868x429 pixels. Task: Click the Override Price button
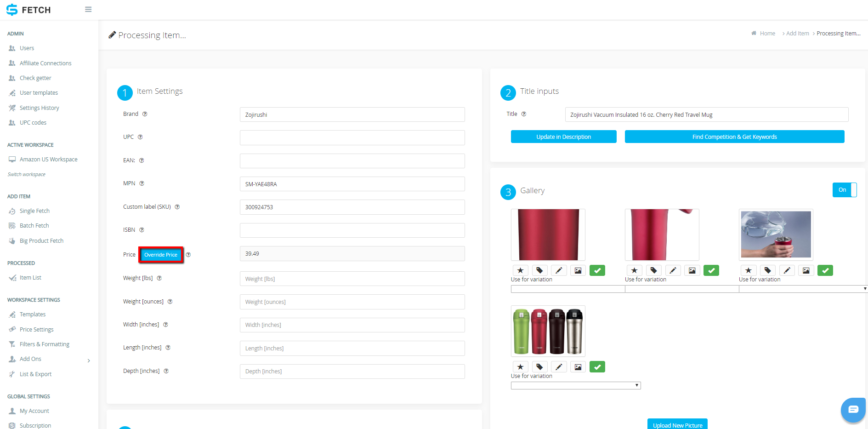[161, 255]
